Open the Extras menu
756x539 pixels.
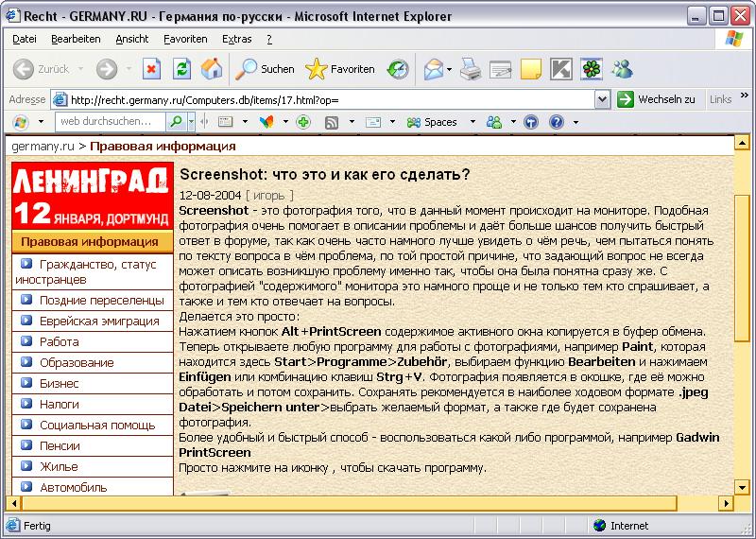pyautogui.click(x=237, y=39)
